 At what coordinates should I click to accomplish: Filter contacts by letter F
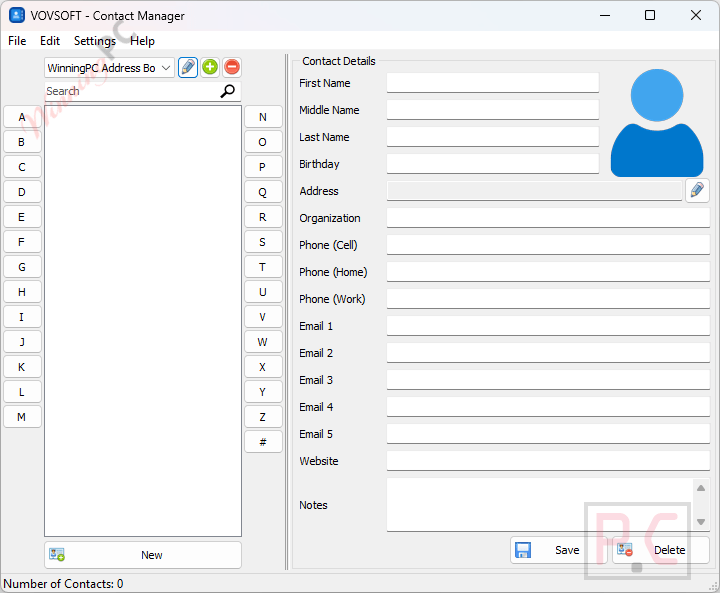pos(22,242)
